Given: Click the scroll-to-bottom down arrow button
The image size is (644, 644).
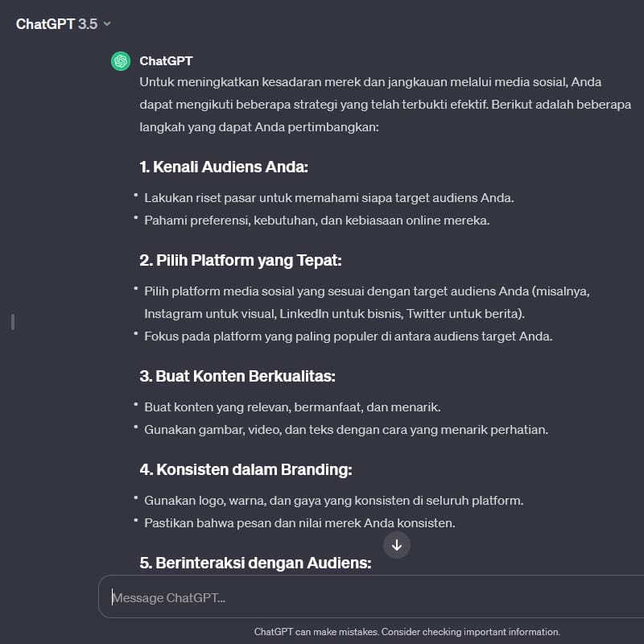Looking at the screenshot, I should [x=397, y=545].
